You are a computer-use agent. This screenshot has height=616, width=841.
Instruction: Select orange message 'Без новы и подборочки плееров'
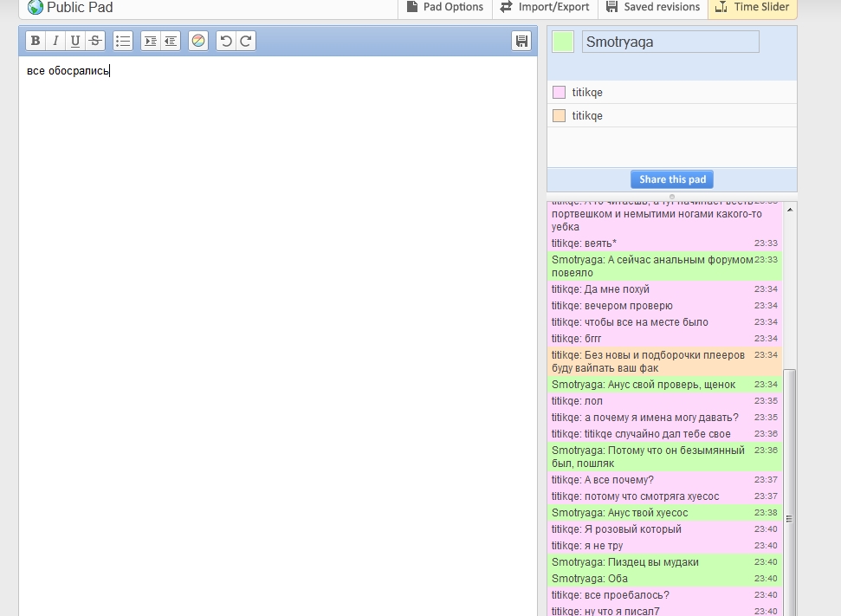664,361
